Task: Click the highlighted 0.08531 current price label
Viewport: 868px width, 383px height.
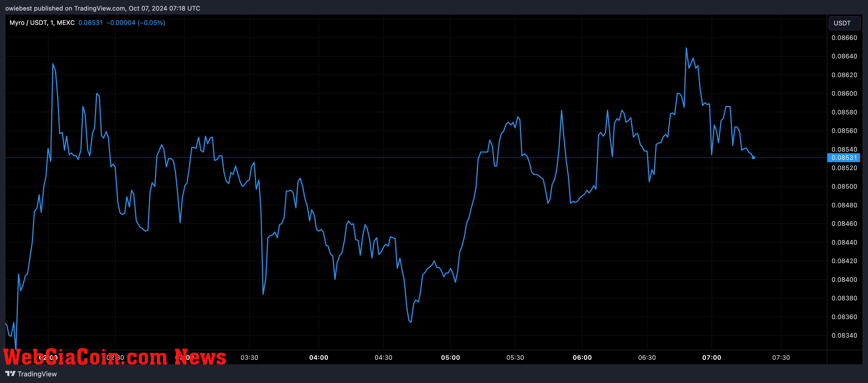Action: (x=844, y=158)
